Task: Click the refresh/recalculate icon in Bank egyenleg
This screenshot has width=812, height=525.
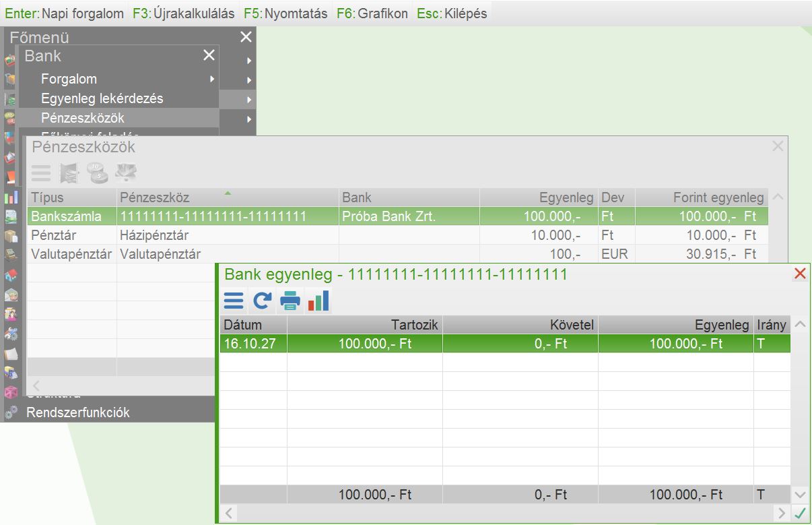Action: pos(262,301)
